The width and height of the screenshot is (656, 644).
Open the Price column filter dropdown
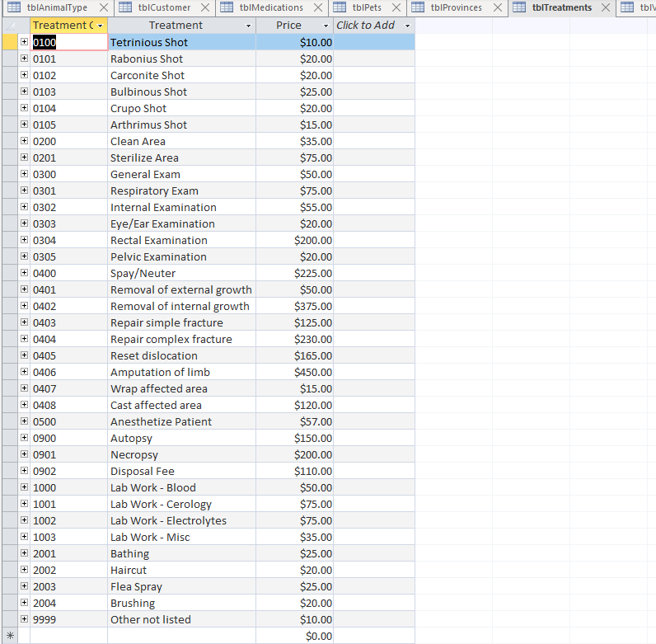coord(326,26)
